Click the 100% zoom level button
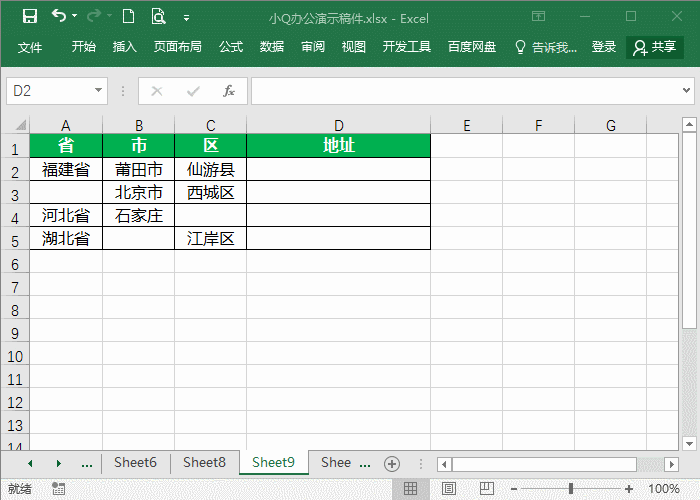Viewport: 700px width, 500px height. (x=664, y=489)
